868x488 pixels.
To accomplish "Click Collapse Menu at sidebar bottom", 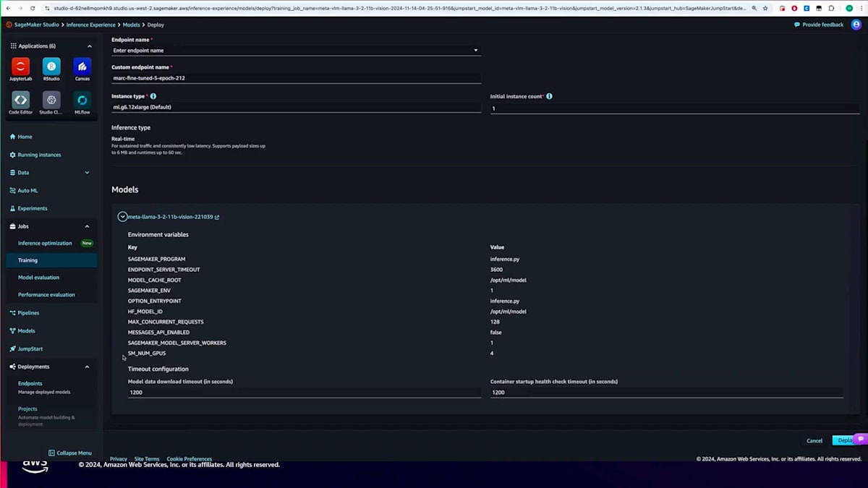I will point(69,453).
